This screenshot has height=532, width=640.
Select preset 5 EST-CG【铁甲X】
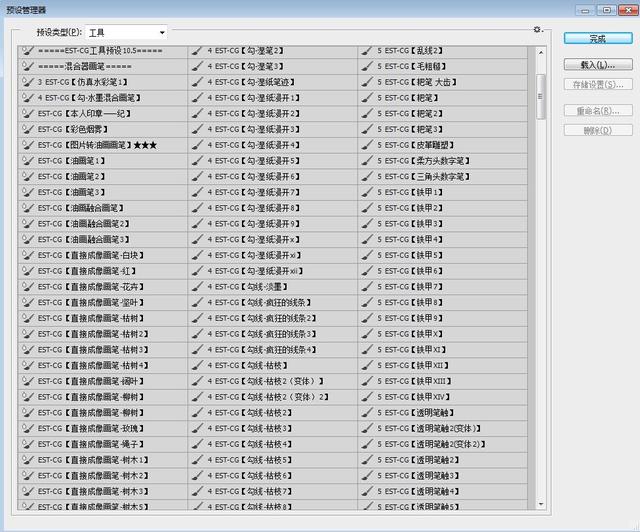coord(442,334)
